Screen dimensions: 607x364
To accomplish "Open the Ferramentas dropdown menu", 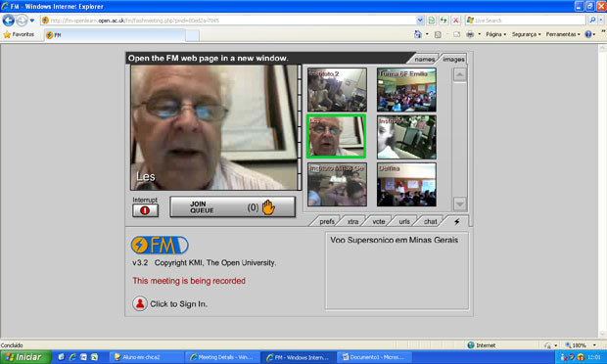I will [x=563, y=34].
